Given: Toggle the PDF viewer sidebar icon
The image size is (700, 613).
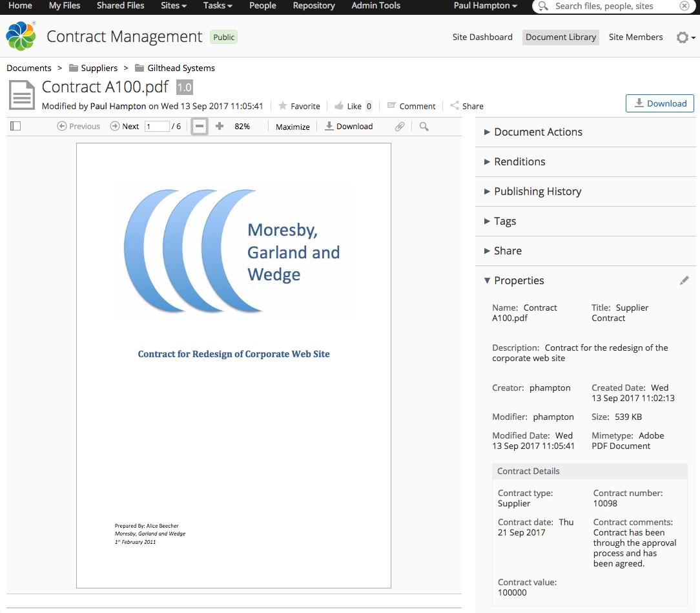Looking at the screenshot, I should point(16,126).
